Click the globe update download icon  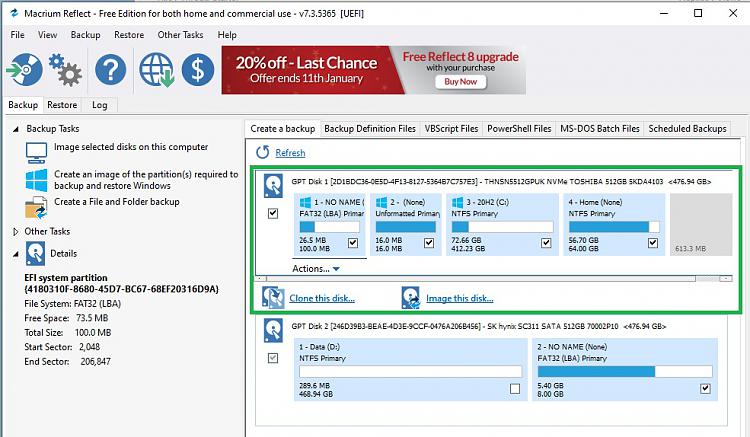pyautogui.click(x=156, y=70)
